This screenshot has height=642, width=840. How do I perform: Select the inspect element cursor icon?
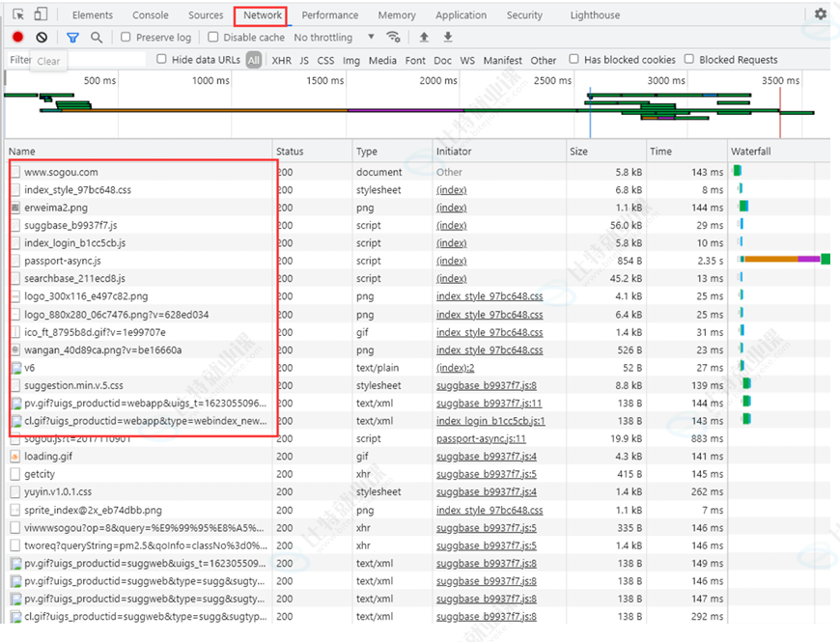[x=18, y=14]
